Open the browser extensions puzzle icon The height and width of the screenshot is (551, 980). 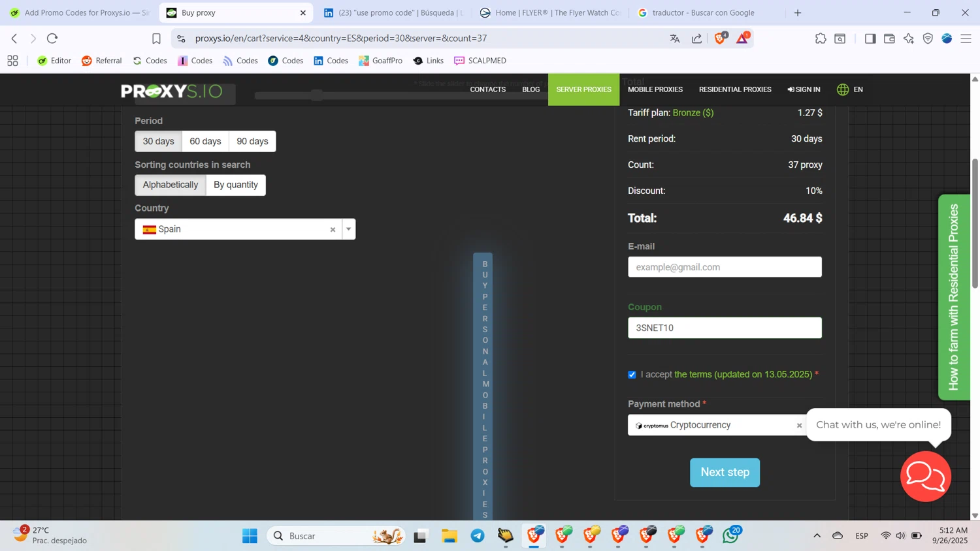tap(821, 39)
